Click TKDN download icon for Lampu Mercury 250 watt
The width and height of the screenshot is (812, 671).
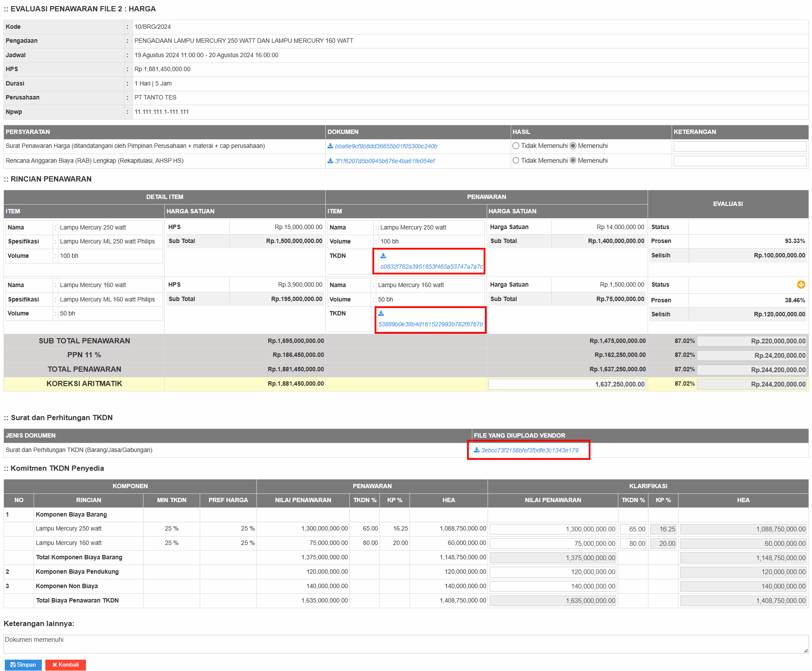[383, 256]
